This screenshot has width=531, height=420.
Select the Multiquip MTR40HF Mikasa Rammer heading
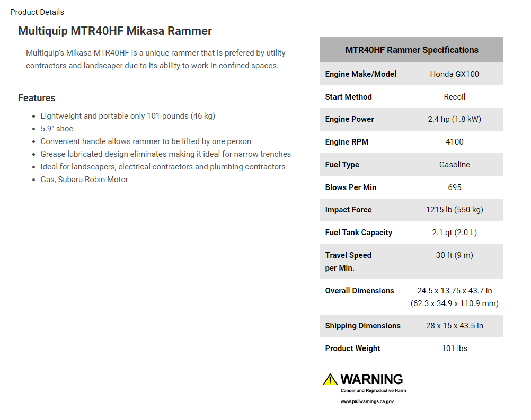tap(115, 31)
